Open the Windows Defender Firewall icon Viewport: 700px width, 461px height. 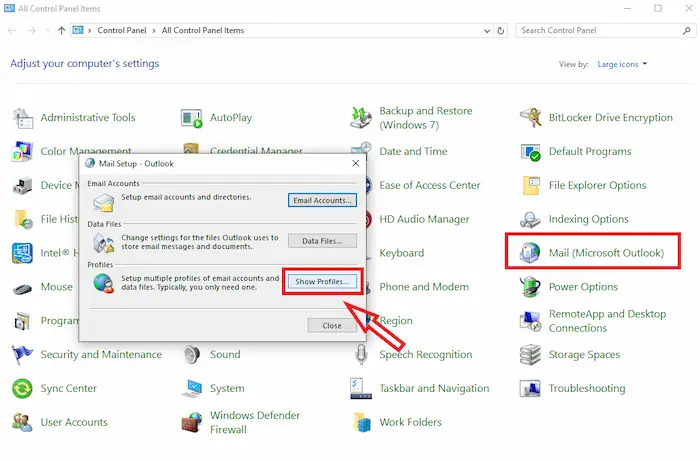(x=192, y=422)
